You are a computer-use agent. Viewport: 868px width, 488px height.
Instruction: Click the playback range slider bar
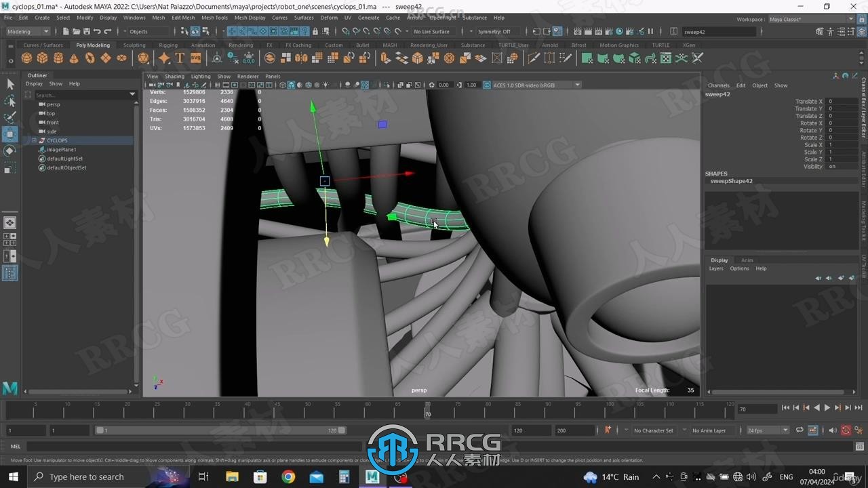(220, 430)
